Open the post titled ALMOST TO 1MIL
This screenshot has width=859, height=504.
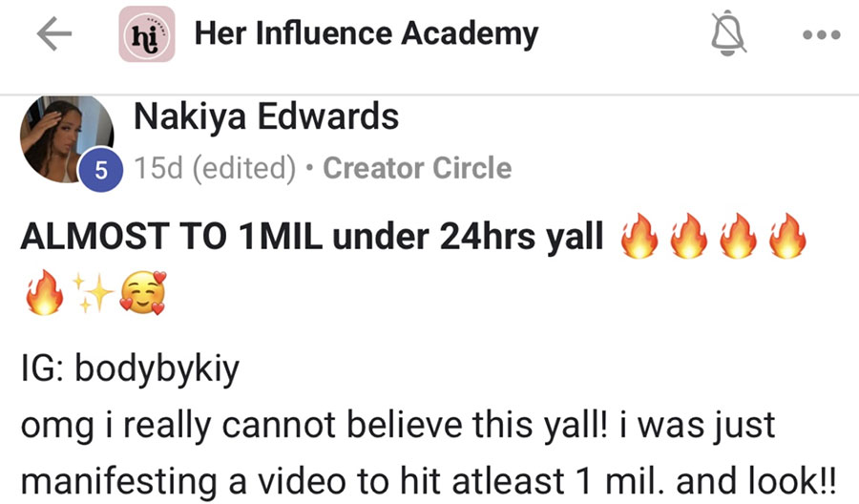pos(312,237)
